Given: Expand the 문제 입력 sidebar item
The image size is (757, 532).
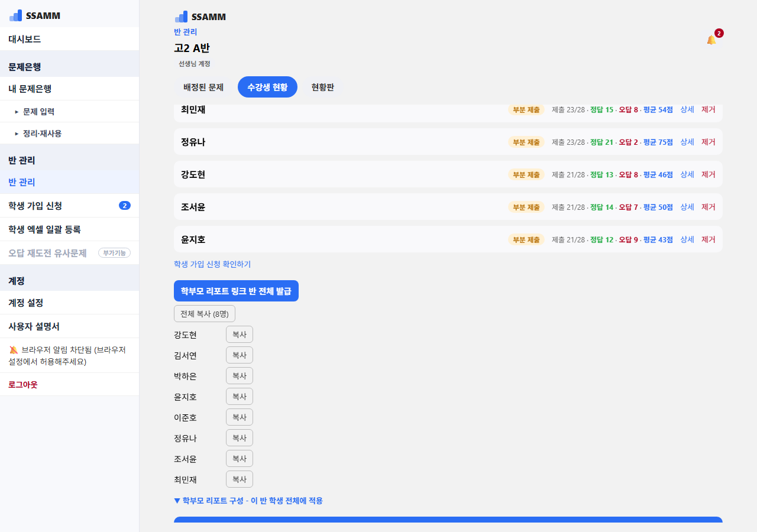Looking at the screenshot, I should (69, 111).
